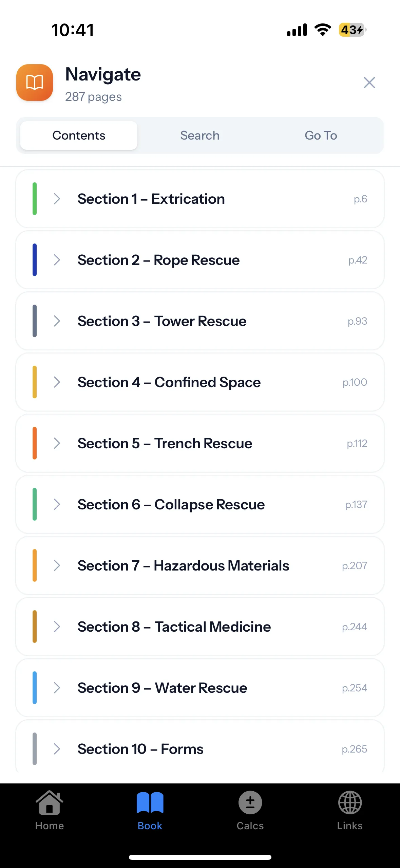
Task: Expand Section 7 – Hazardous Materials chevron
Action: 57,566
